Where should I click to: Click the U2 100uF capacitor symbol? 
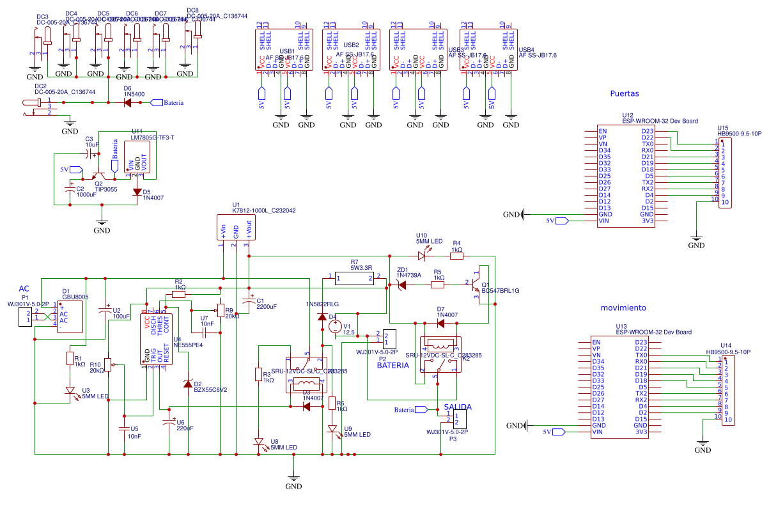105,310
